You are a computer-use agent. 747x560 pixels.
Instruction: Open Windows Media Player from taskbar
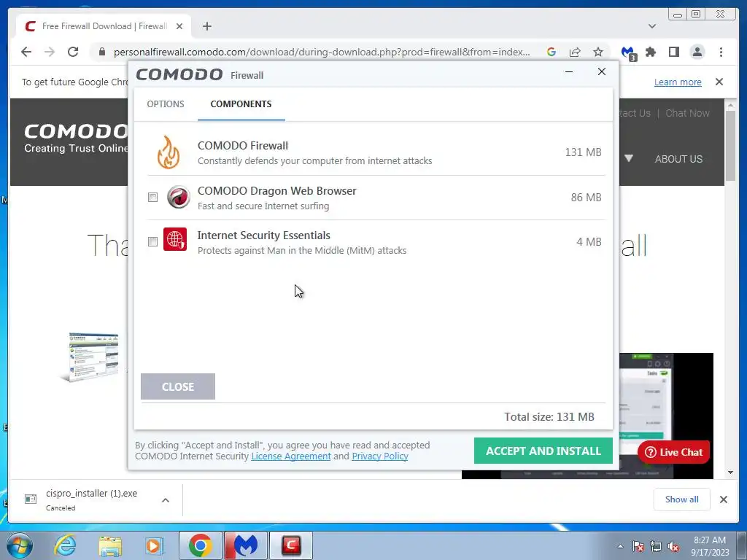[153, 545]
